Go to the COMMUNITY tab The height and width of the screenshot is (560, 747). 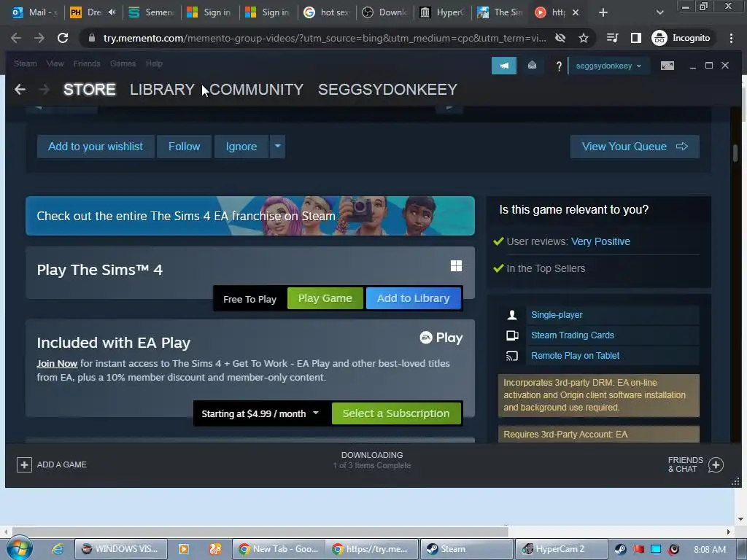click(x=256, y=89)
